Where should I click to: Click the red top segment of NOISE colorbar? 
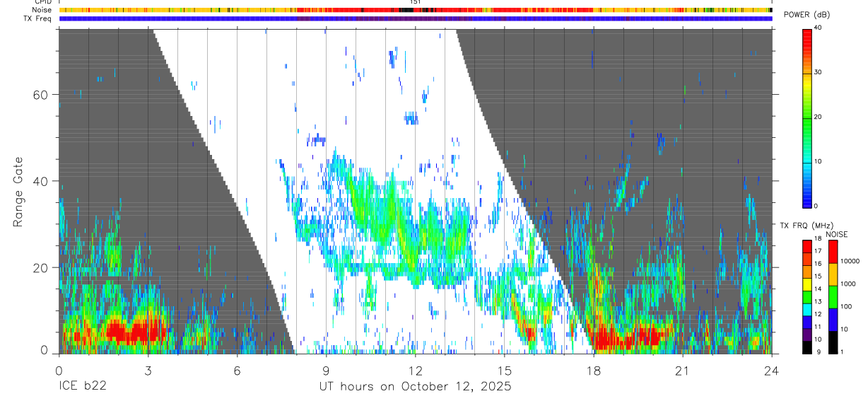click(833, 252)
